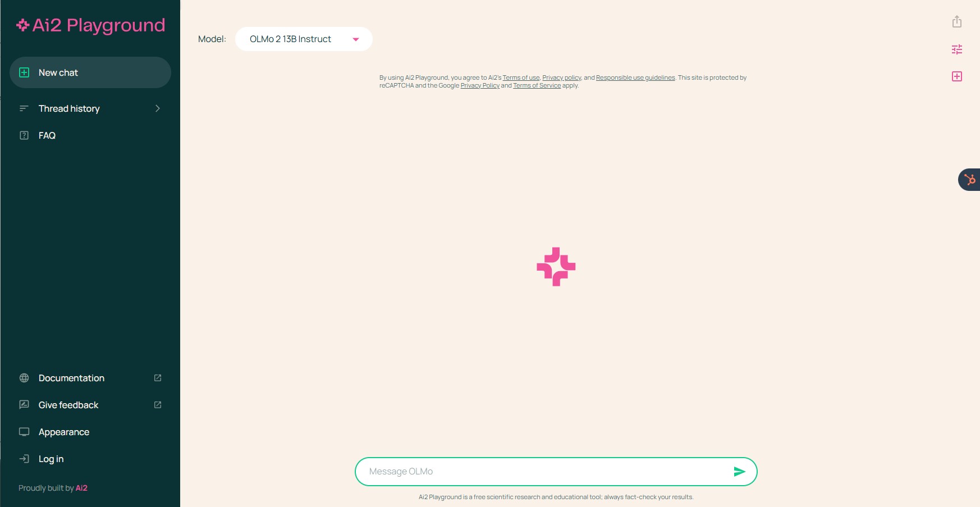980x507 pixels.
Task: Click the Appearance monitor icon
Action: 24,432
